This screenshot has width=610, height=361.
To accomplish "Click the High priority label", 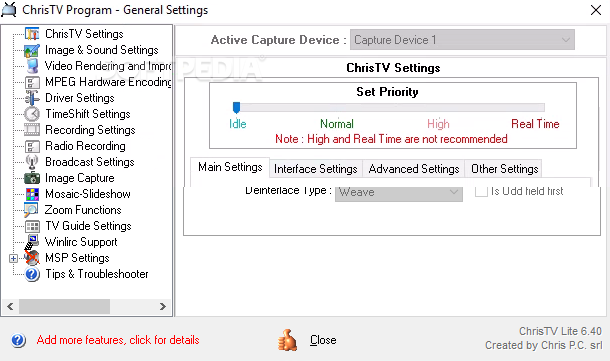I will [x=438, y=124].
